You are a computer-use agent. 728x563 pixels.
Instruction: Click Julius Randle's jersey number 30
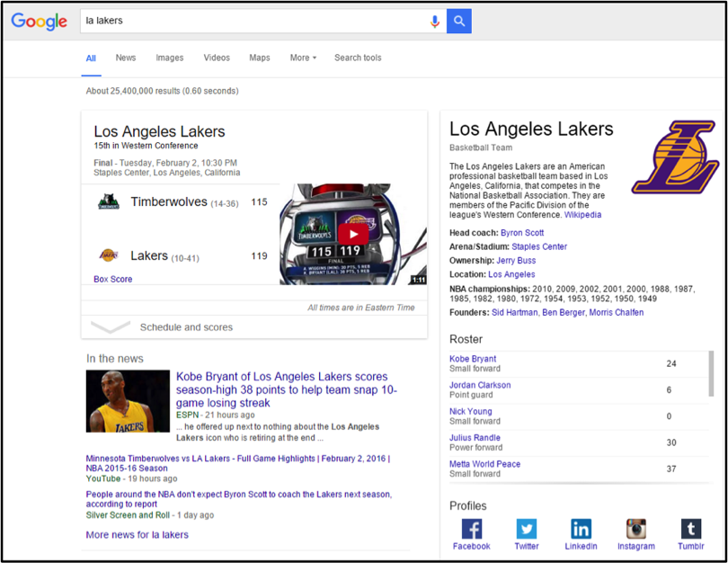(x=671, y=442)
